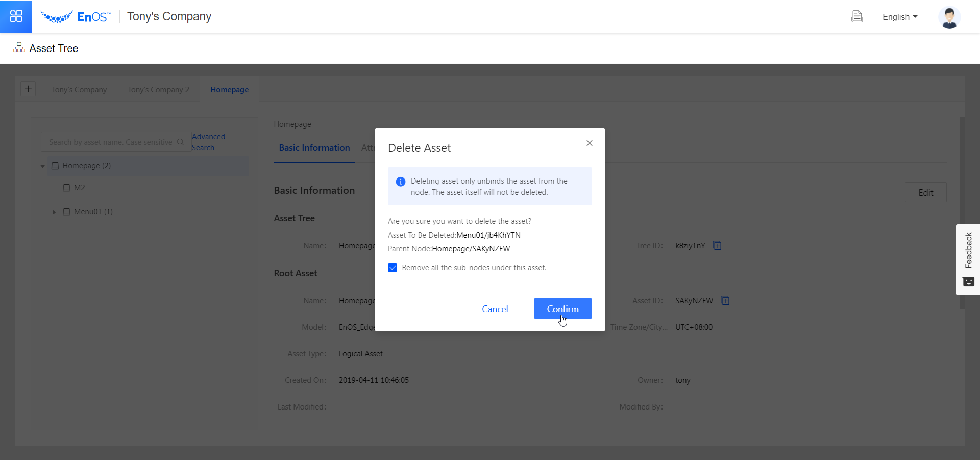Viewport: 980px width, 460px height.
Task: Focus the search by asset name field
Action: pyautogui.click(x=116, y=142)
